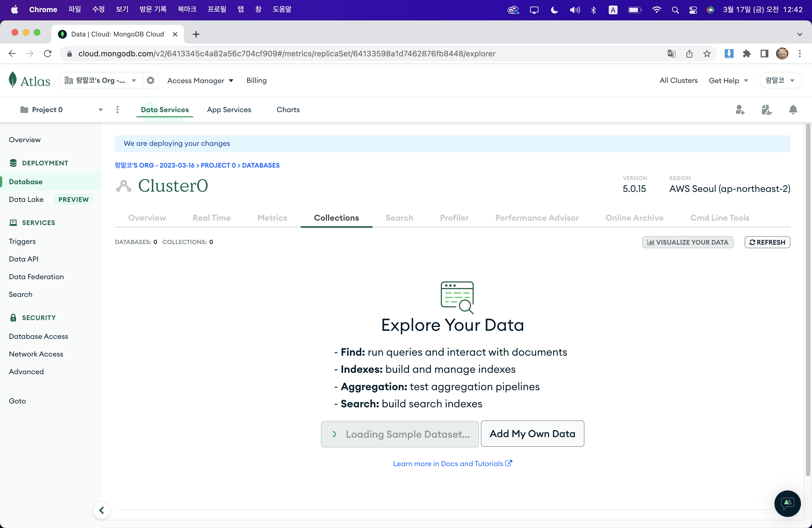Open macOS Spotlight search icon

[675, 10]
